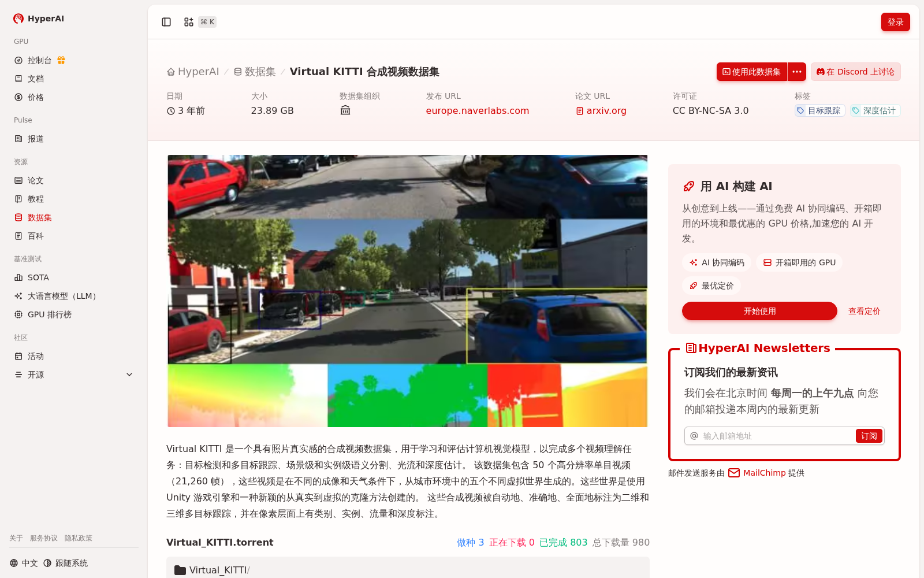924x578 pixels.
Task: Click the Virtual_KITTI.torrent heading
Action: 219,542
